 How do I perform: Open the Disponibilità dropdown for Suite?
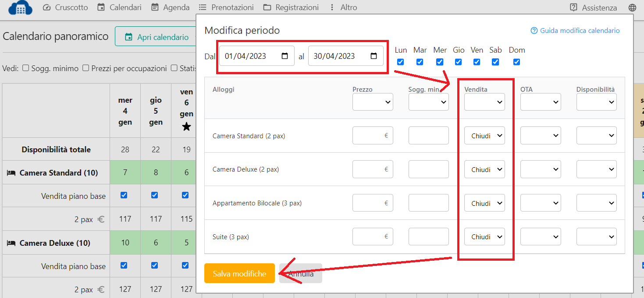(x=596, y=237)
